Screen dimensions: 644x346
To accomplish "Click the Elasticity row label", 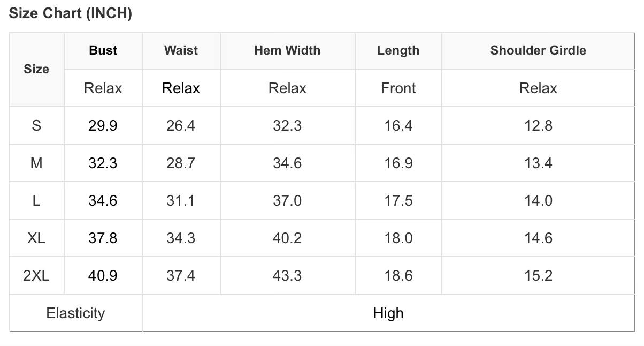I will 75,313.
